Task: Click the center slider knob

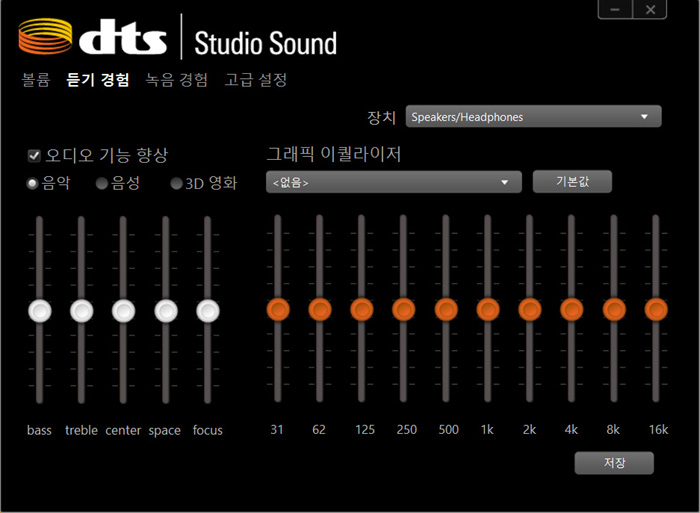Action: (124, 311)
